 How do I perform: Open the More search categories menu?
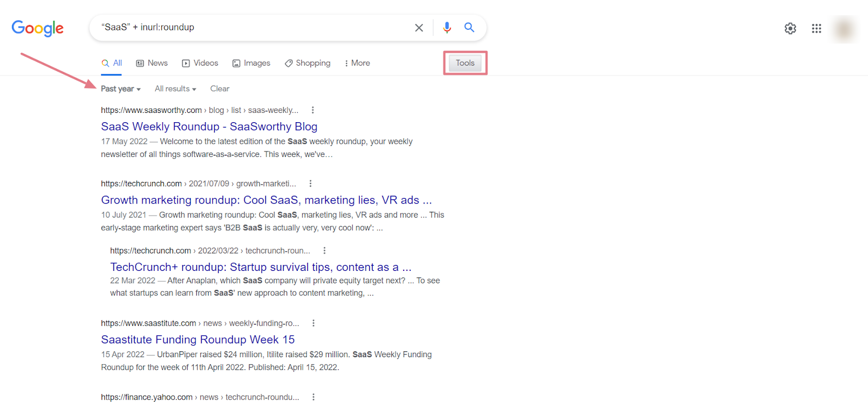[x=357, y=63]
